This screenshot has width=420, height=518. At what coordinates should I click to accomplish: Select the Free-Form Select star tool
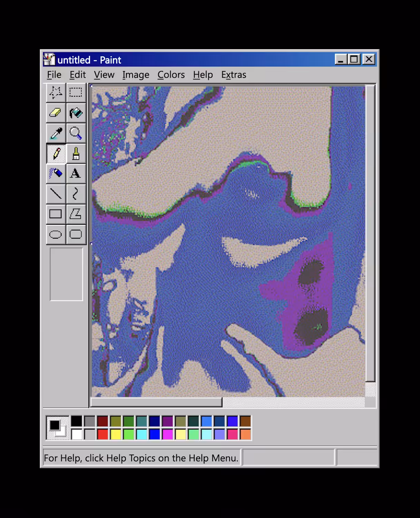[56, 93]
